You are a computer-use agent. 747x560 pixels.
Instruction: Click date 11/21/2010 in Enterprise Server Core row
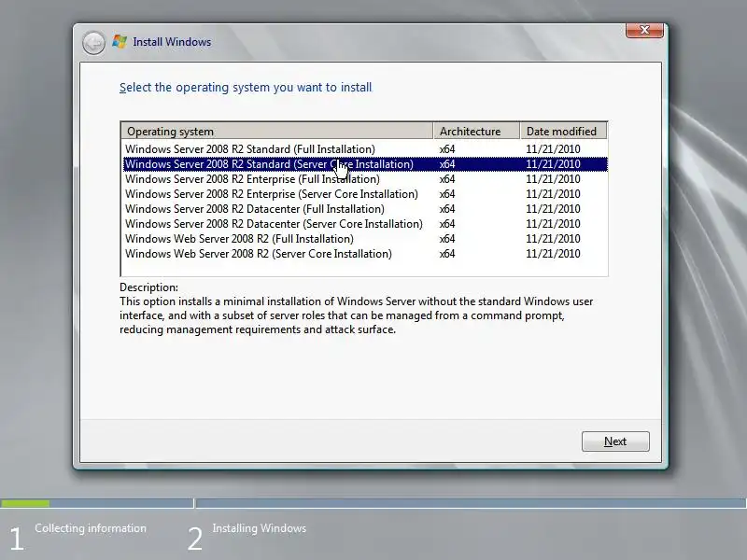[x=553, y=194]
